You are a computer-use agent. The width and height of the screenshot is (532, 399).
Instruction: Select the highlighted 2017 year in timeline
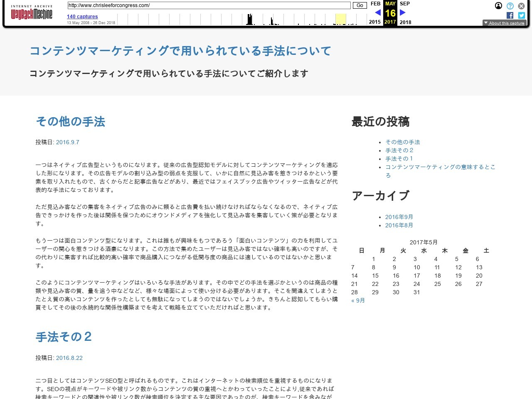340,19
